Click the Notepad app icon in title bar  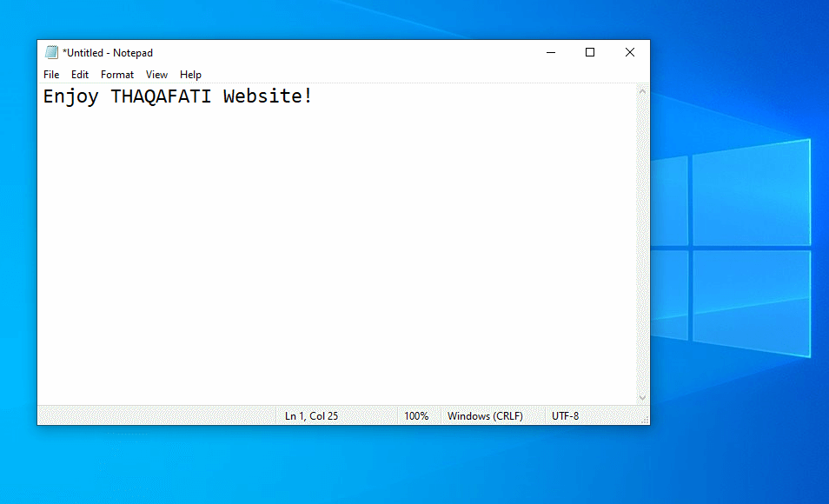51,52
